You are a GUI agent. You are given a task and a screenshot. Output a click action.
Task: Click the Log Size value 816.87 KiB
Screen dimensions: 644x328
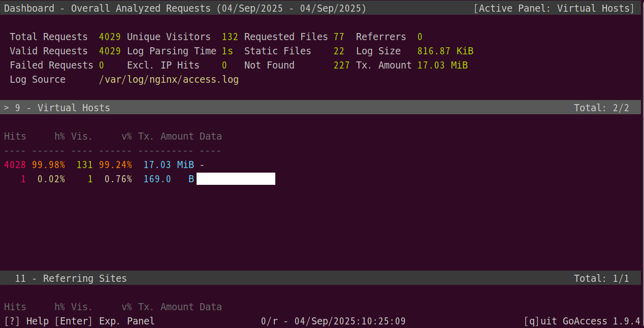445,51
